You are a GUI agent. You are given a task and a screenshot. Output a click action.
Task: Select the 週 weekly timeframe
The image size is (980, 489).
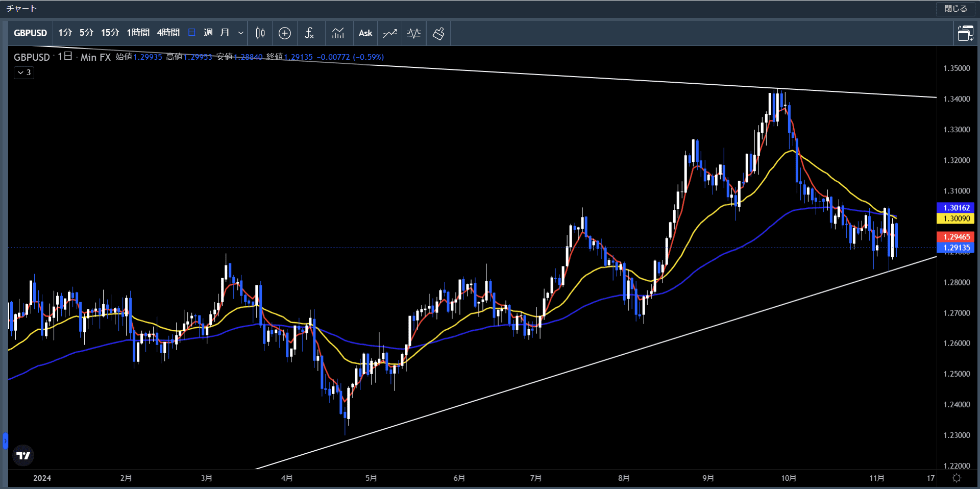208,33
